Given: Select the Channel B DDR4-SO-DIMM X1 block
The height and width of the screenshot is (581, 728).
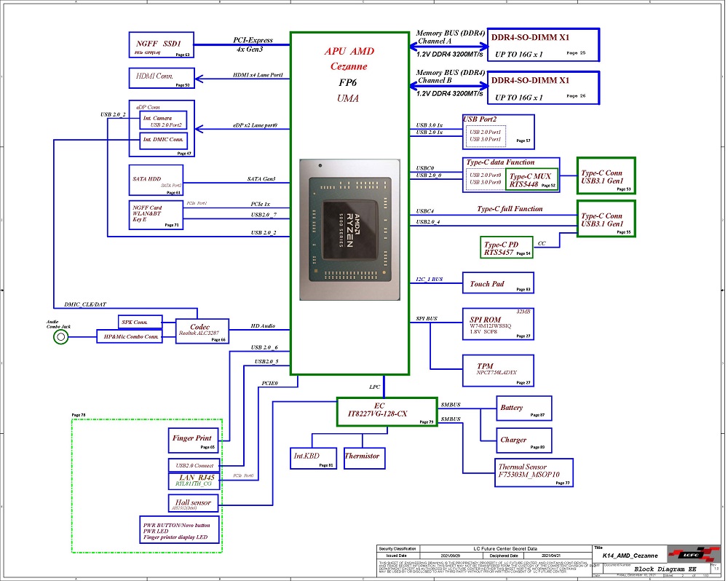Looking at the screenshot, I should [x=543, y=88].
